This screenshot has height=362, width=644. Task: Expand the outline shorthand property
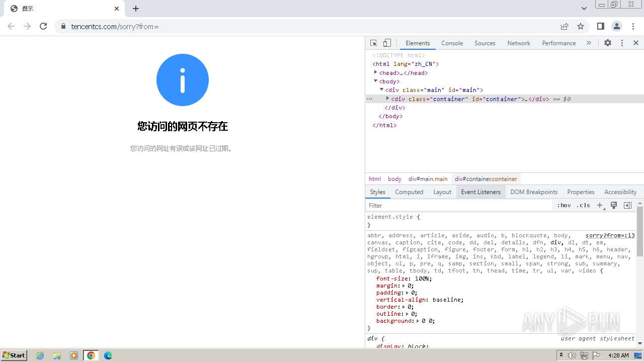[x=407, y=314]
